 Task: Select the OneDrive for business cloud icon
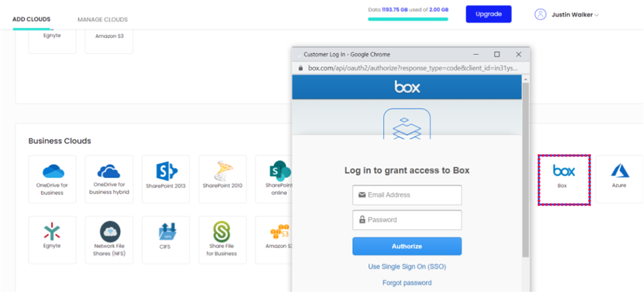pos(52,179)
